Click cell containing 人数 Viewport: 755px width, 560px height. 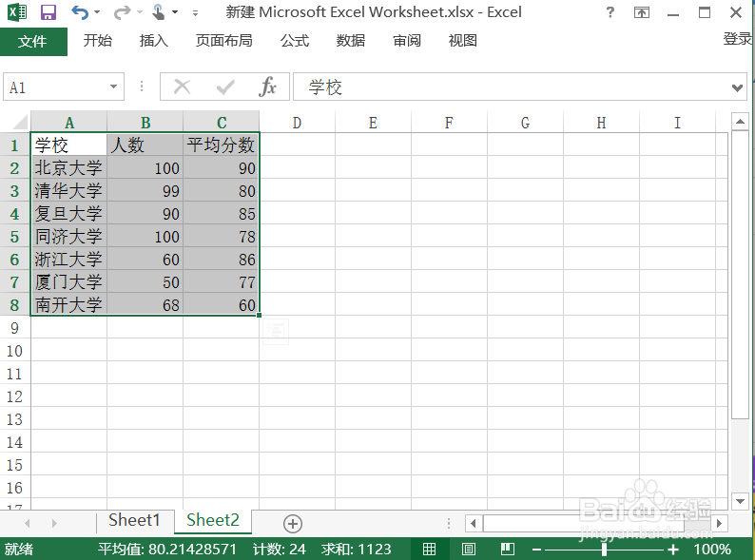point(145,145)
